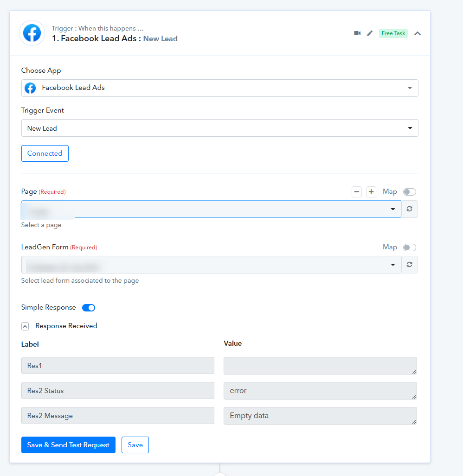Click the empty Res1 value field
The image size is (463, 476).
(320, 366)
